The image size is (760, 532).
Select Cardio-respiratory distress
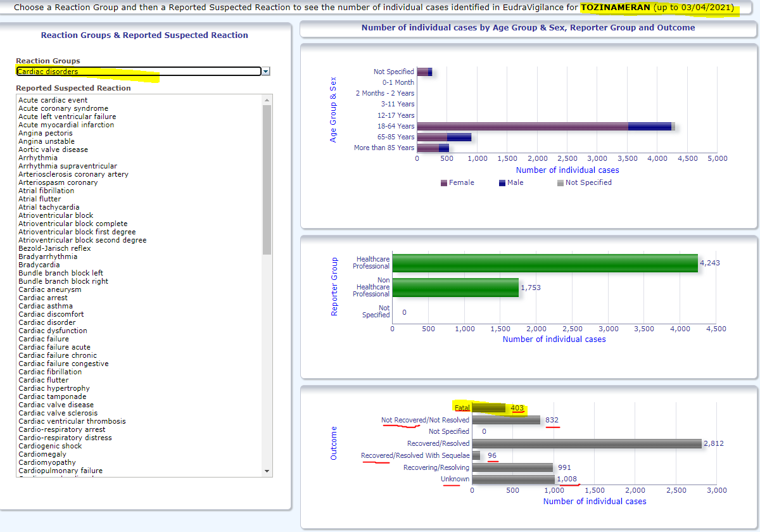pos(65,438)
